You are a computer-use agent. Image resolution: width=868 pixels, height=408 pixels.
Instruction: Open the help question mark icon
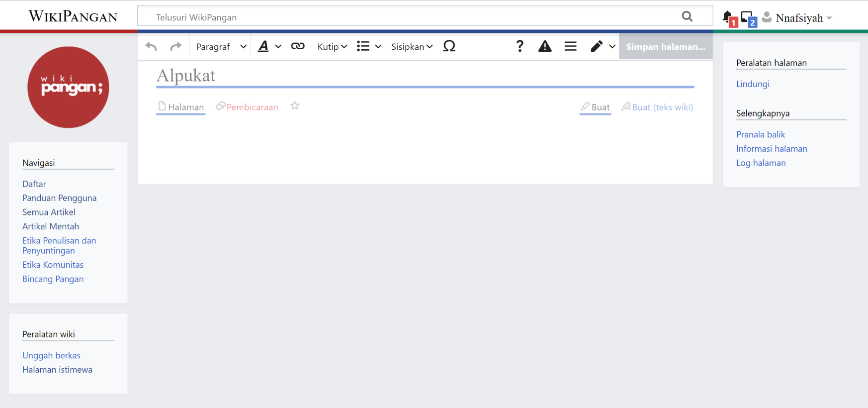click(x=520, y=46)
